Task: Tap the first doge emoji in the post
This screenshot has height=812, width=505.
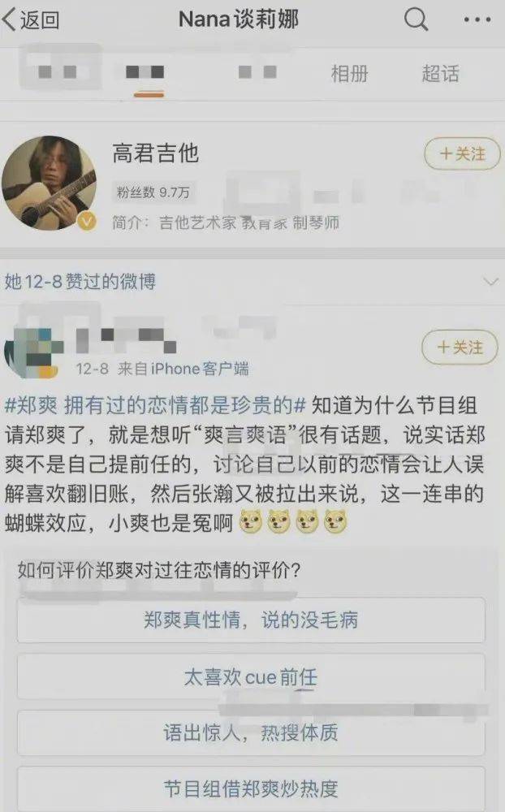Action: point(251,522)
